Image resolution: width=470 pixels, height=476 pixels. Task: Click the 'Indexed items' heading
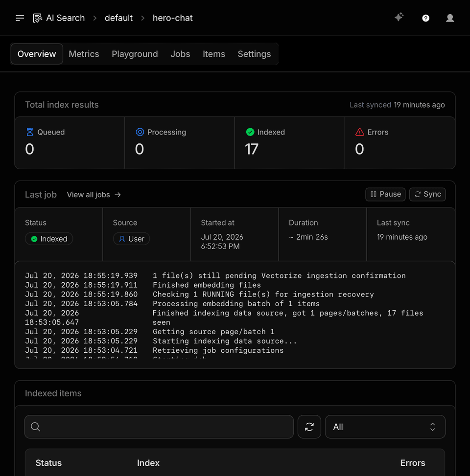53,393
